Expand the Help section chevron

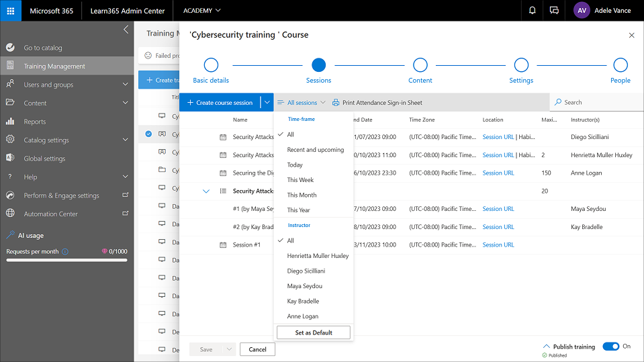point(126,177)
